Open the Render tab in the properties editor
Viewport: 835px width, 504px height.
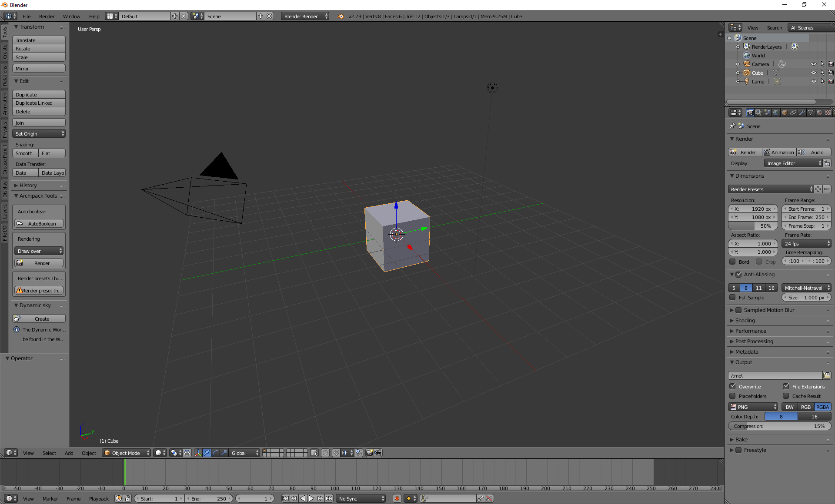click(x=750, y=113)
